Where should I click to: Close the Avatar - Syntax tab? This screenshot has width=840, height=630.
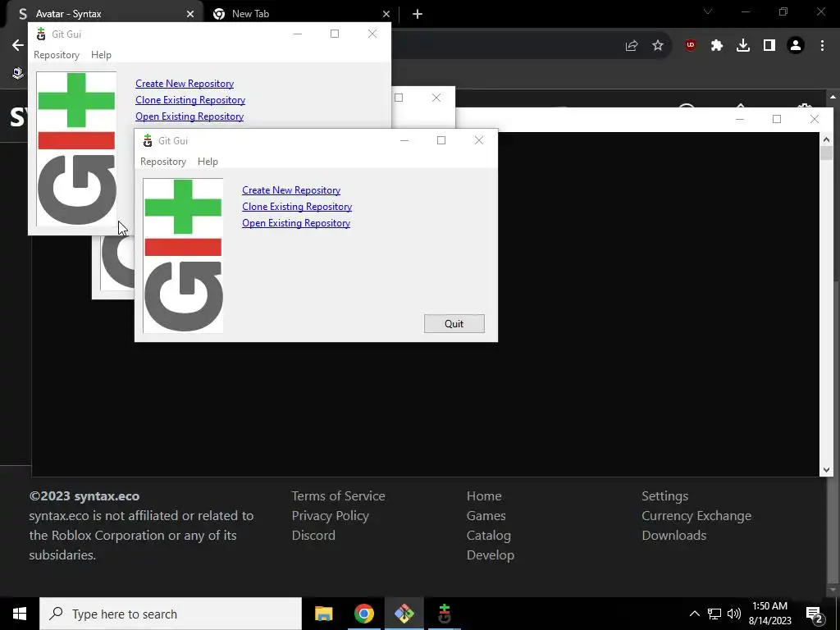click(190, 14)
